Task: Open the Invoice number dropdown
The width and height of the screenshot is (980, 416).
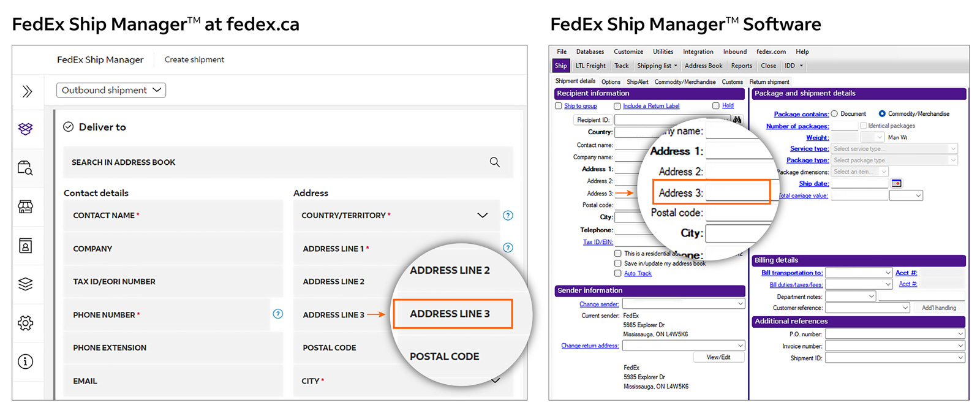Action: [895, 346]
